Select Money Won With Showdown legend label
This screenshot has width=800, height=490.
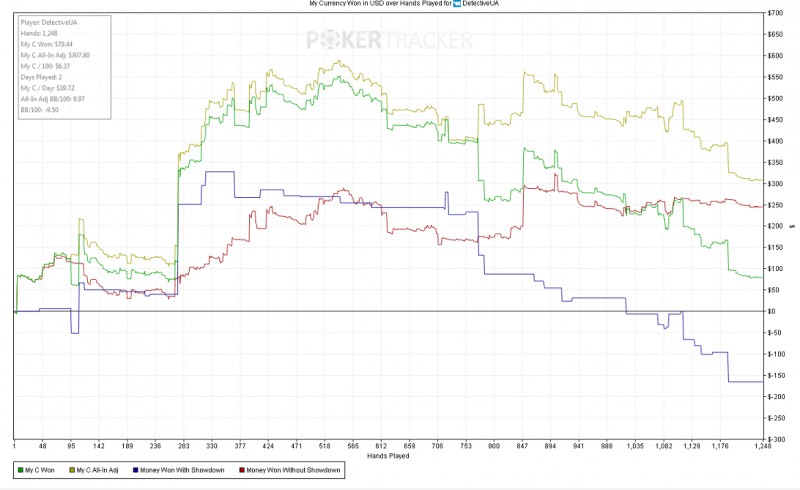tap(182, 470)
